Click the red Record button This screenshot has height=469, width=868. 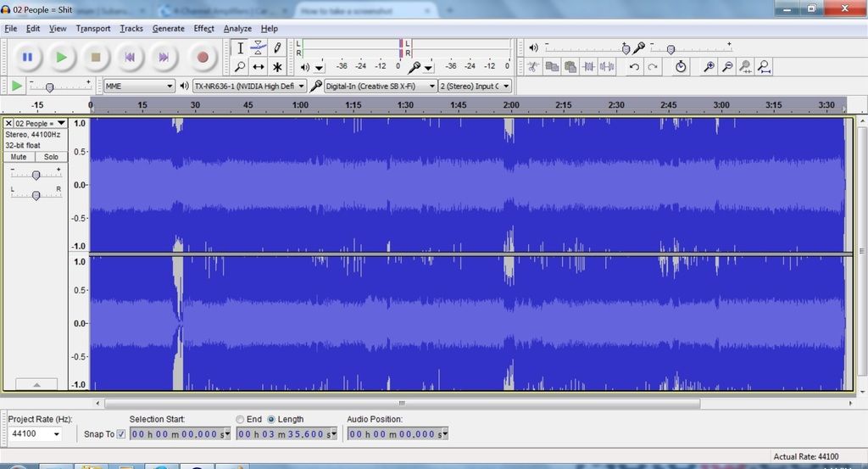(x=202, y=58)
